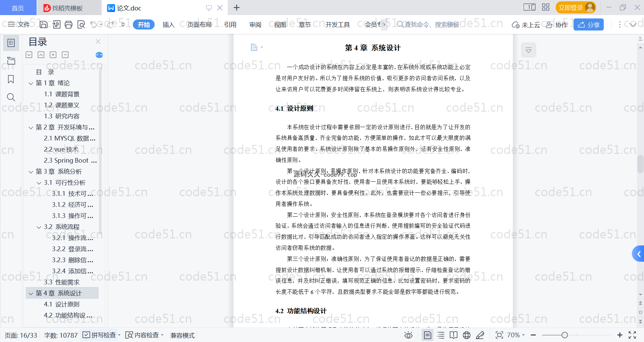Open Print Preview from quick toolbar
The image size is (644, 342).
(81, 24)
